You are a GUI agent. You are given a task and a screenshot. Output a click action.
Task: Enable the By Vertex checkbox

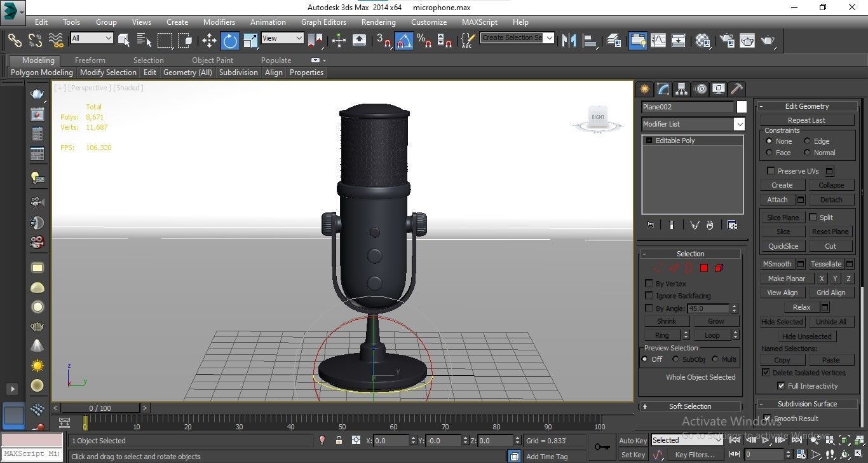coord(649,284)
